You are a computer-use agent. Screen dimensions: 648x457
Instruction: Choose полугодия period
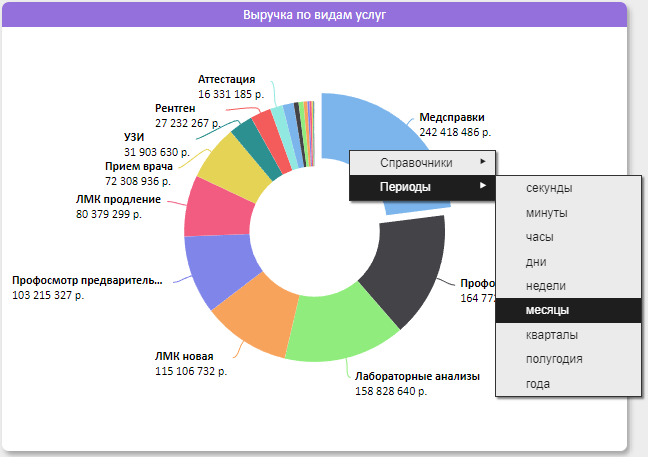pos(568,359)
